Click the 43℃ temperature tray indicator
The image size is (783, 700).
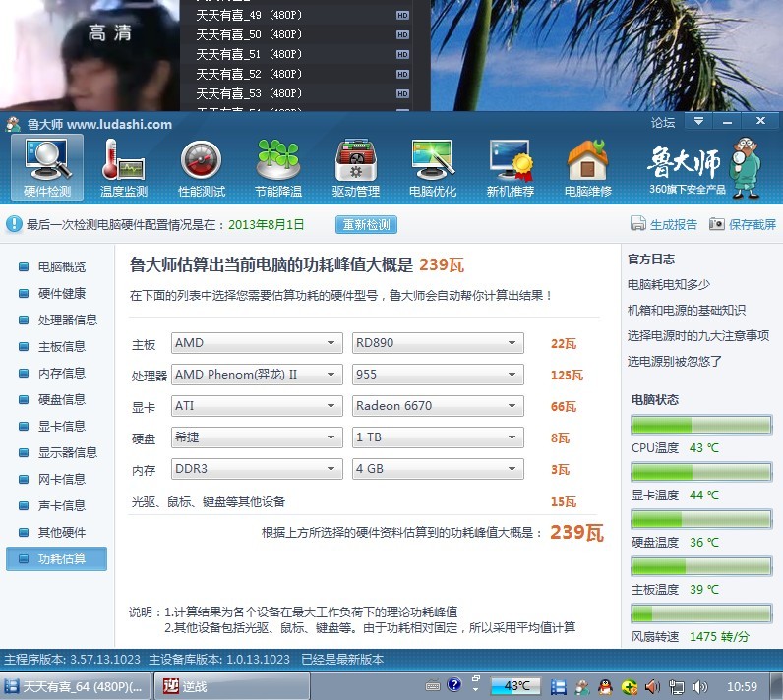(x=515, y=686)
